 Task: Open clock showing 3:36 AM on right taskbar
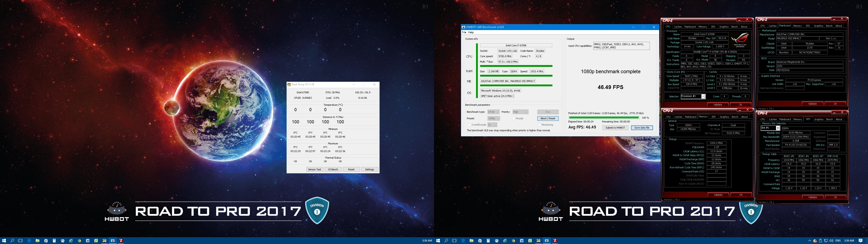click(849, 241)
